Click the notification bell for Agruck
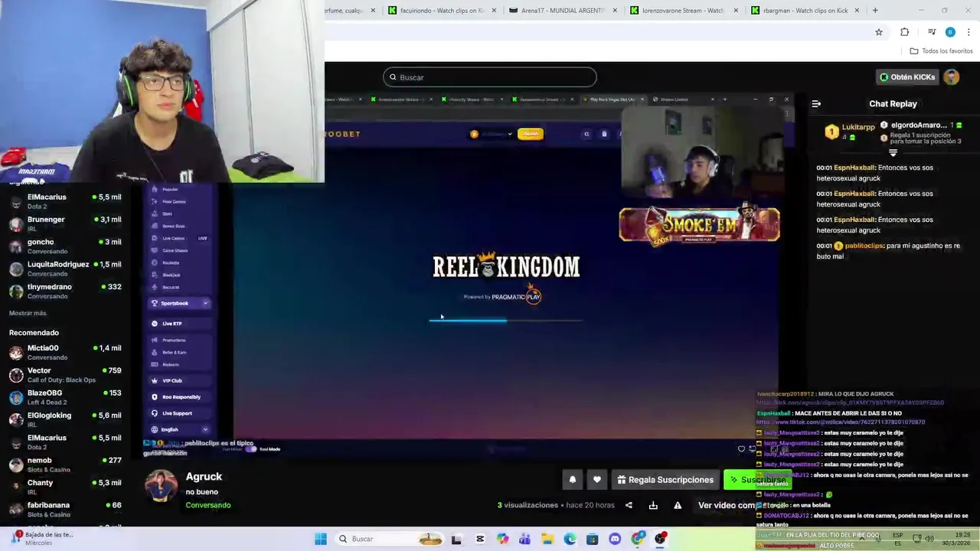The height and width of the screenshot is (551, 980). click(x=572, y=480)
